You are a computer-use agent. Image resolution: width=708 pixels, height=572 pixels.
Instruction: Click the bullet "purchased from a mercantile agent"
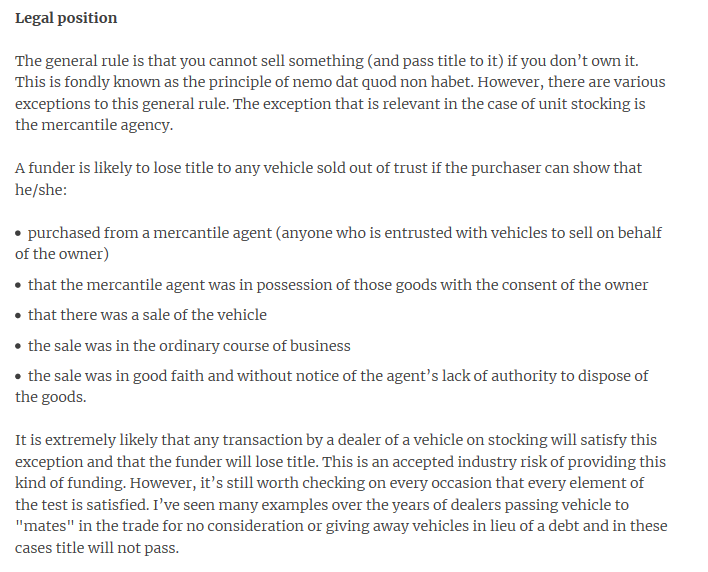pos(150,233)
